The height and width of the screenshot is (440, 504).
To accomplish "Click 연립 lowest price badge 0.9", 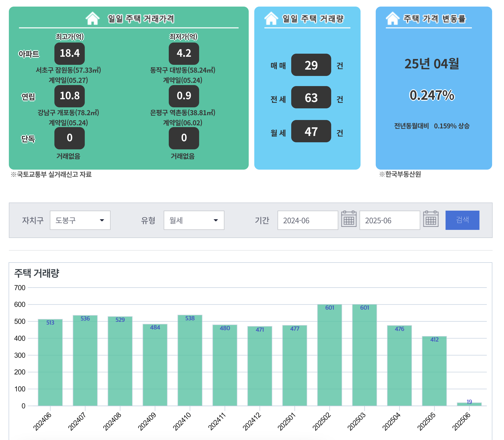I will pyautogui.click(x=184, y=96).
